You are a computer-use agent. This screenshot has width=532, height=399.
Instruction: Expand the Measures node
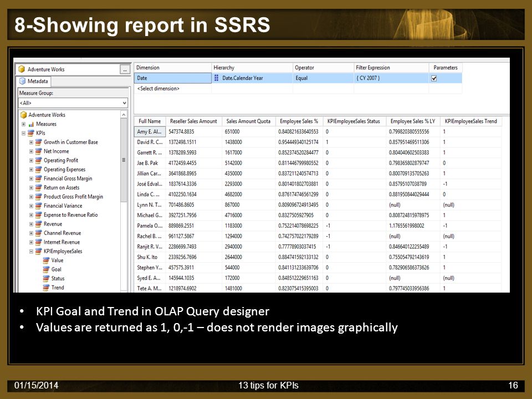pos(24,124)
